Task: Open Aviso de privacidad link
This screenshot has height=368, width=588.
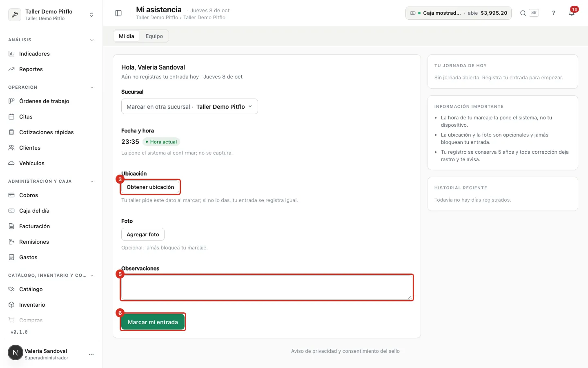Action: pos(345,351)
